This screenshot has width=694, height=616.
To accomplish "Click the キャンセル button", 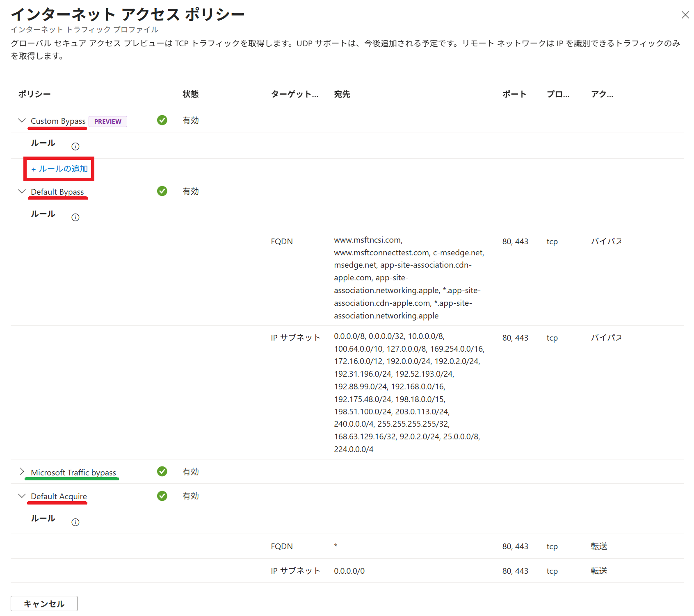I will click(x=43, y=603).
